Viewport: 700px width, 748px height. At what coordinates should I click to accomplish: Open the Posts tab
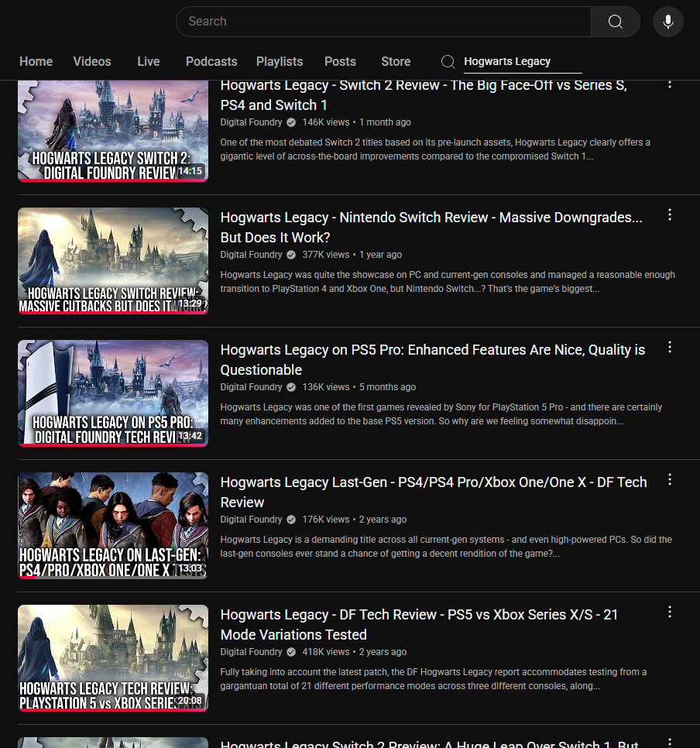point(340,61)
